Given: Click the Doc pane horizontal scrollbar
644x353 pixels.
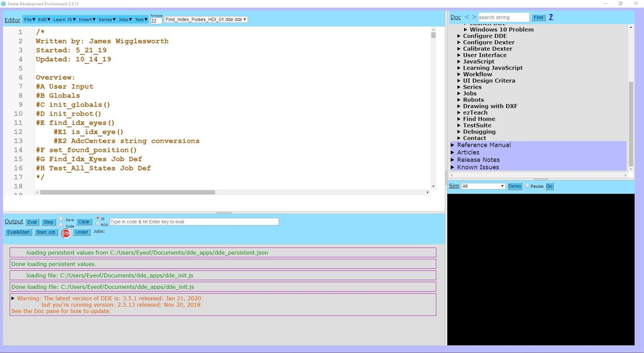Looking at the screenshot, I should tap(539, 175).
